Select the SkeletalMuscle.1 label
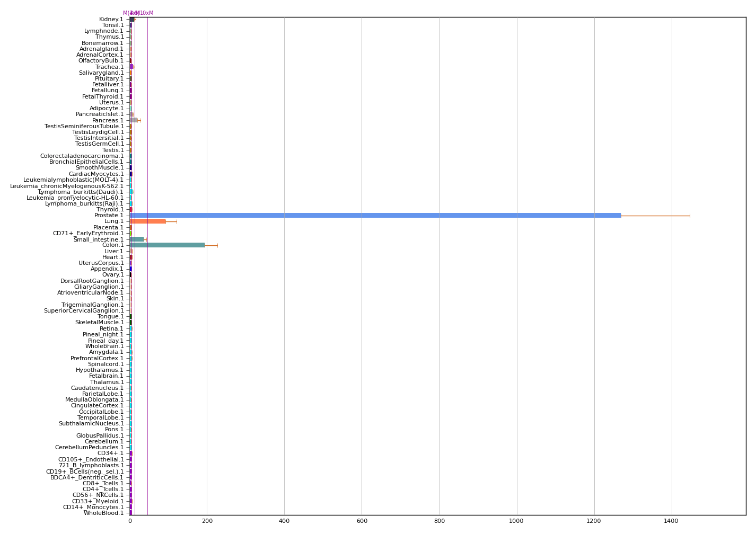This screenshot has width=756, height=534. pyautogui.click(x=99, y=323)
